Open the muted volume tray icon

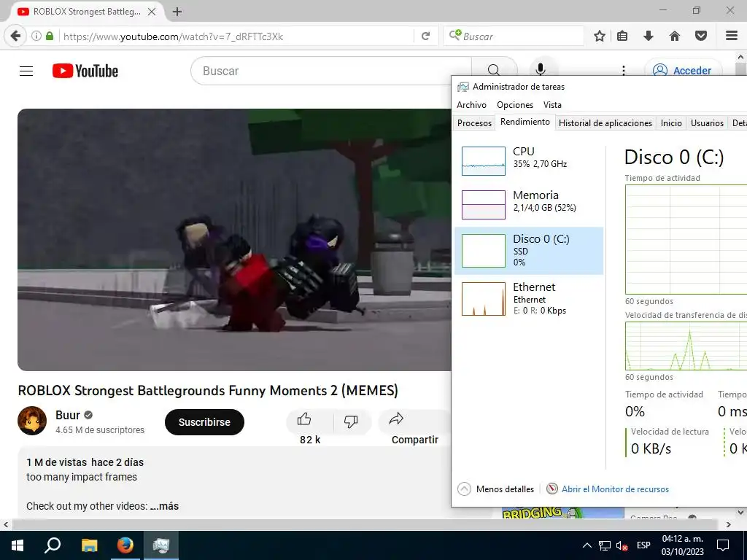coord(622,545)
